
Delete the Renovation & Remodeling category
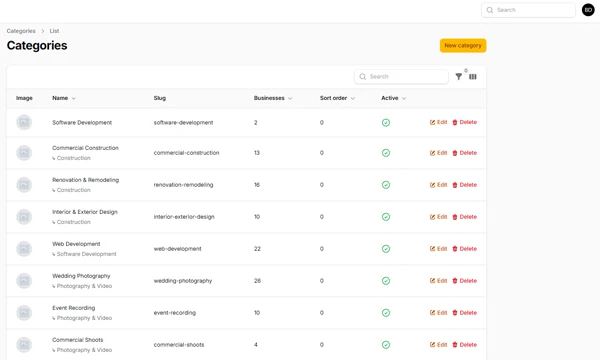point(465,185)
